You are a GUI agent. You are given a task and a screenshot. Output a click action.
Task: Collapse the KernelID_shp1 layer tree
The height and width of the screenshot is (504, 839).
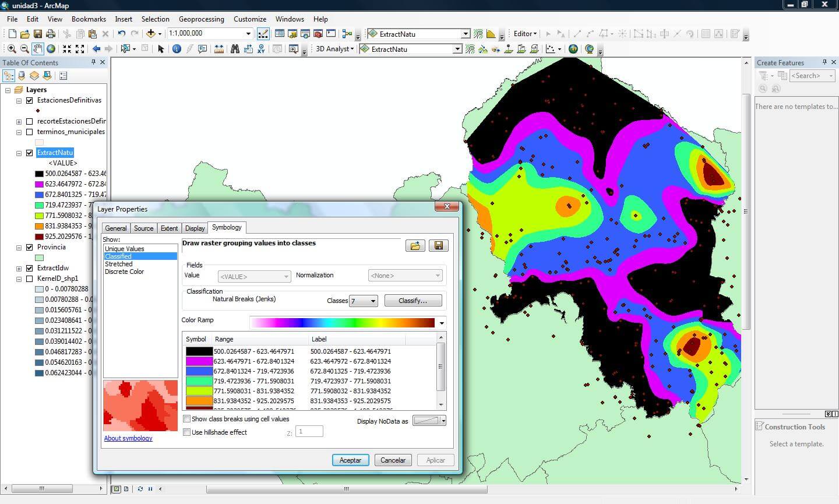[x=19, y=279]
